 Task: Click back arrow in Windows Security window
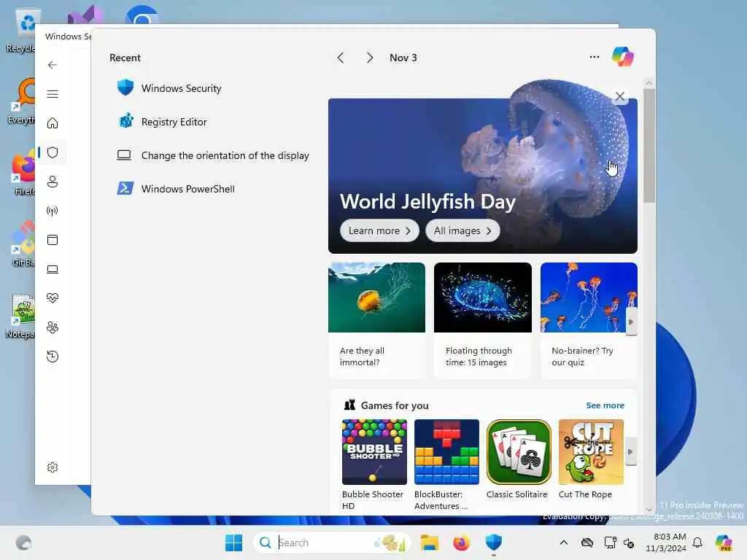click(53, 65)
